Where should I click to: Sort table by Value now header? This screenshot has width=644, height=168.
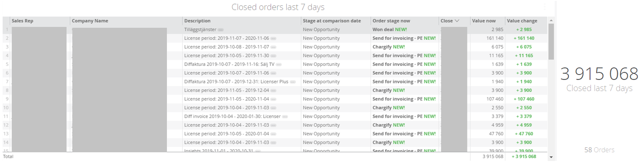(484, 21)
